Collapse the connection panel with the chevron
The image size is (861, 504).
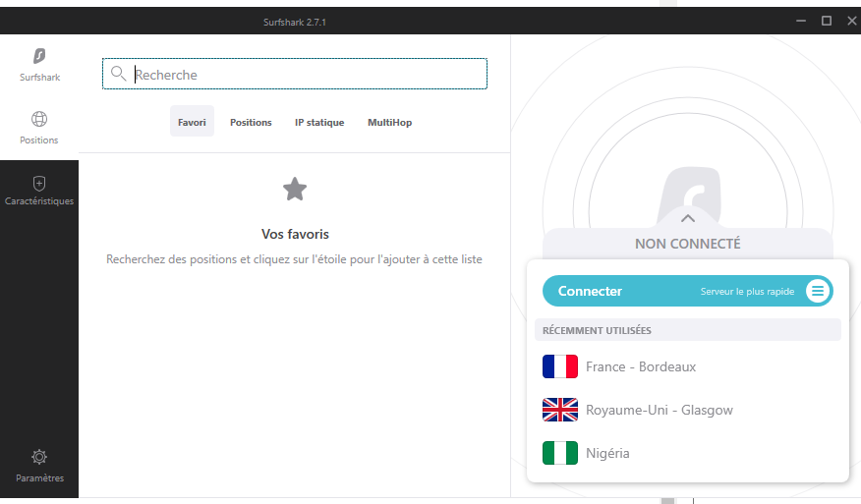click(688, 218)
